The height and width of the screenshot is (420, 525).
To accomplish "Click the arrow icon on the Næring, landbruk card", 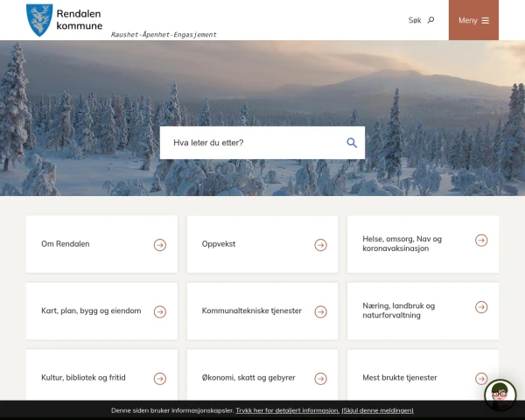I will 481,307.
